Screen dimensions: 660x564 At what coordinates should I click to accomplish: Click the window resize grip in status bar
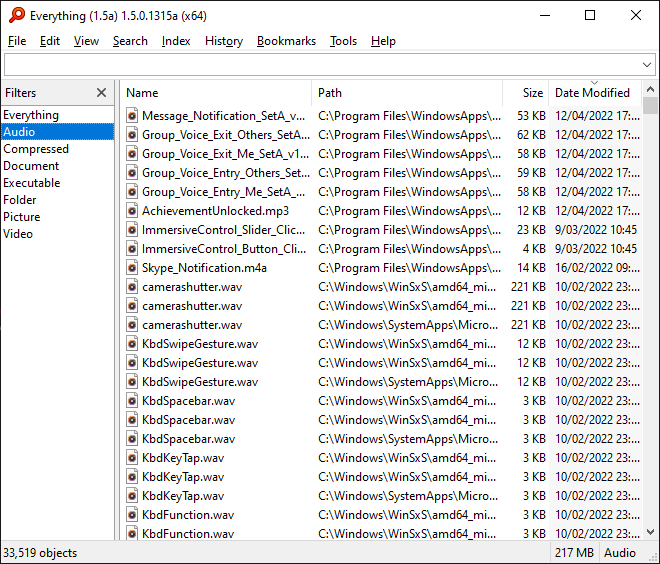[x=652, y=556]
